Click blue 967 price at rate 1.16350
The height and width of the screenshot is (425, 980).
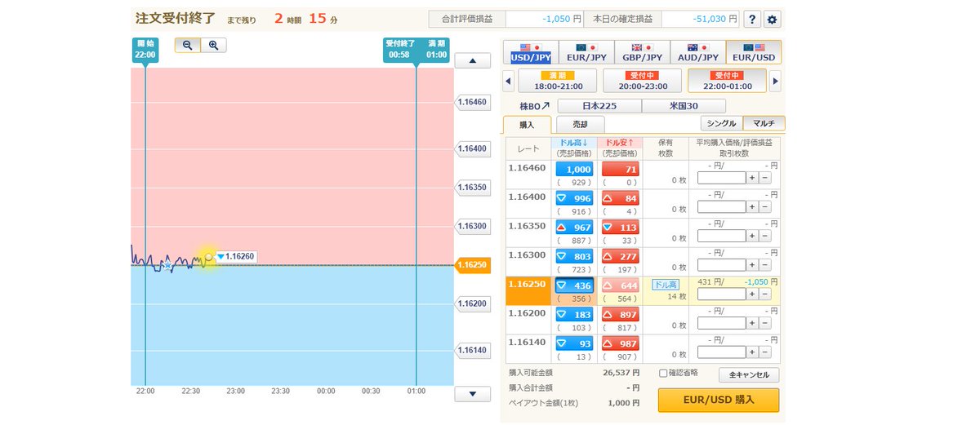pyautogui.click(x=574, y=228)
